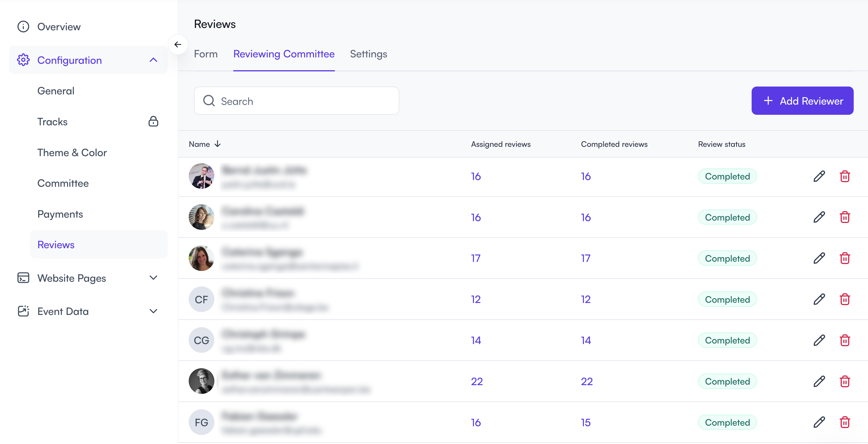This screenshot has height=444, width=868.
Task: Sort by Name using the arrow
Action: click(x=218, y=144)
